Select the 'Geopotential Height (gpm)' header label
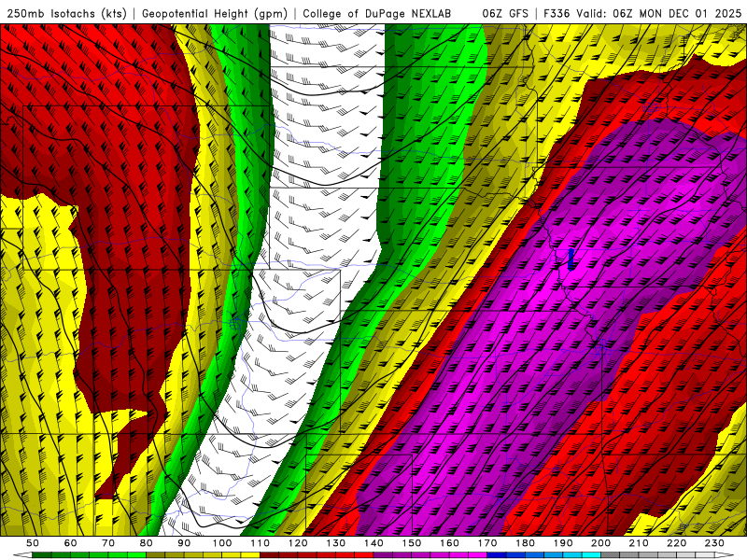The height and width of the screenshot is (560, 747). pos(215,14)
